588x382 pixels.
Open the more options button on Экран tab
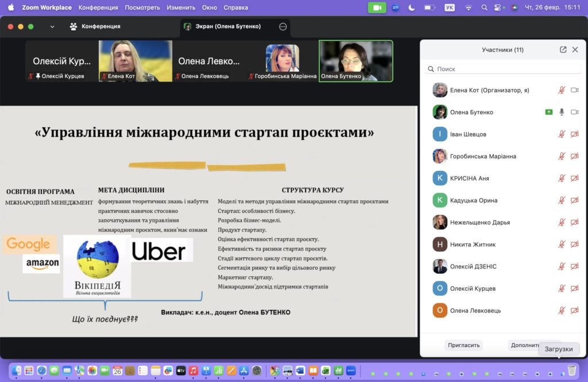tap(283, 26)
